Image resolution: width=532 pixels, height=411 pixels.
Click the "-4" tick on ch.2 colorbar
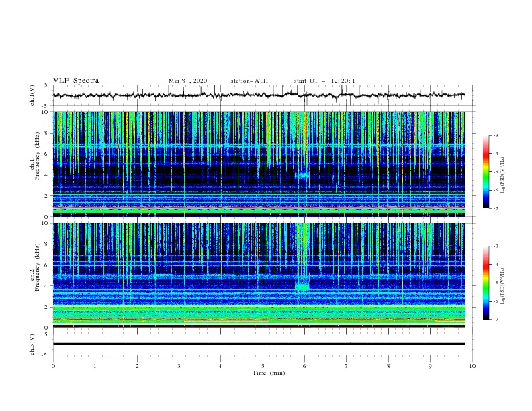[495, 265]
